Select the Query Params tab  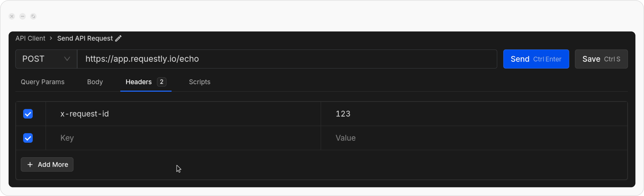(42, 82)
